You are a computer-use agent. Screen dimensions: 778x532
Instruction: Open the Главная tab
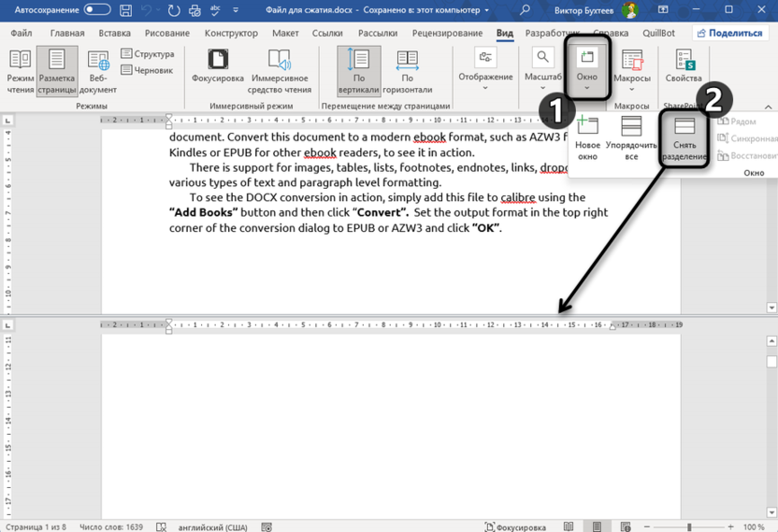(66, 34)
